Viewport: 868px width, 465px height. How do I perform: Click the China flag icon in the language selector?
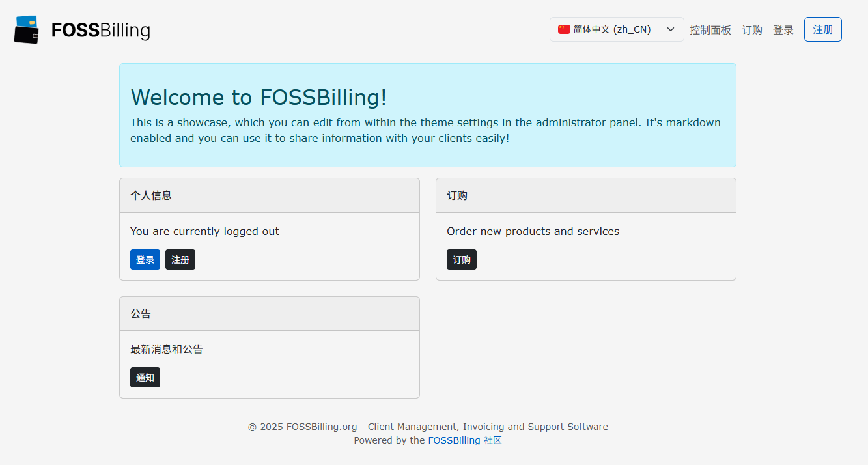tap(564, 29)
